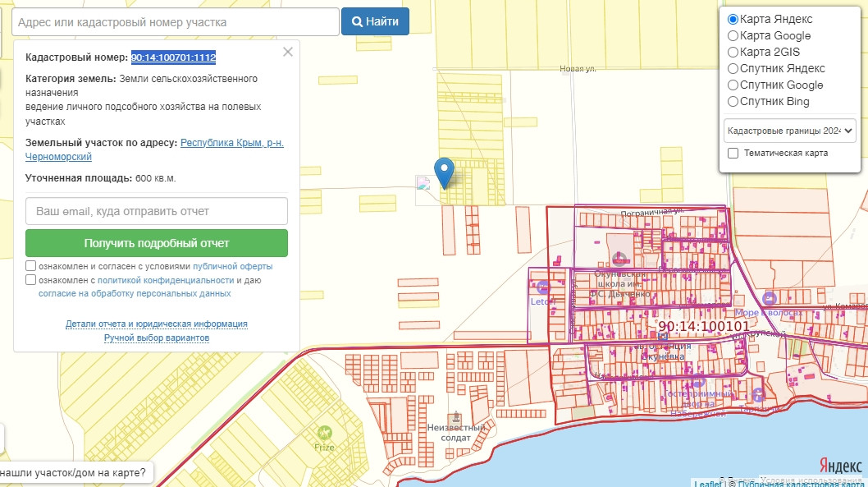Click the Letoff place icon on map

pos(542,287)
